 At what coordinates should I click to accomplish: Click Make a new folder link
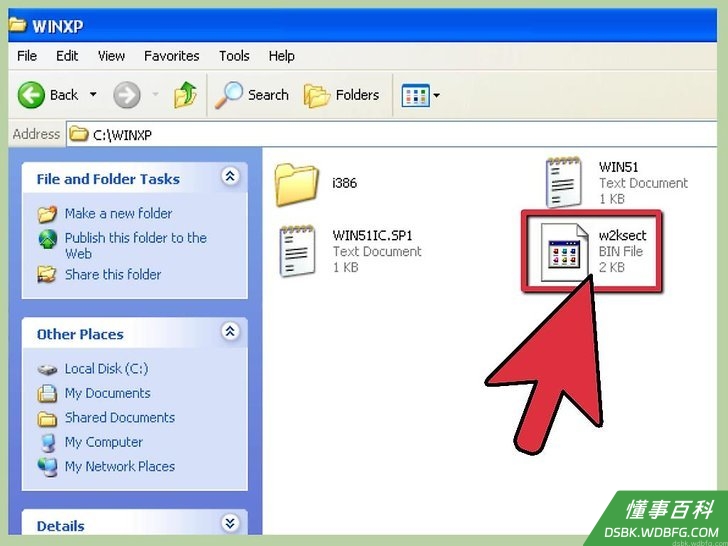click(x=118, y=213)
